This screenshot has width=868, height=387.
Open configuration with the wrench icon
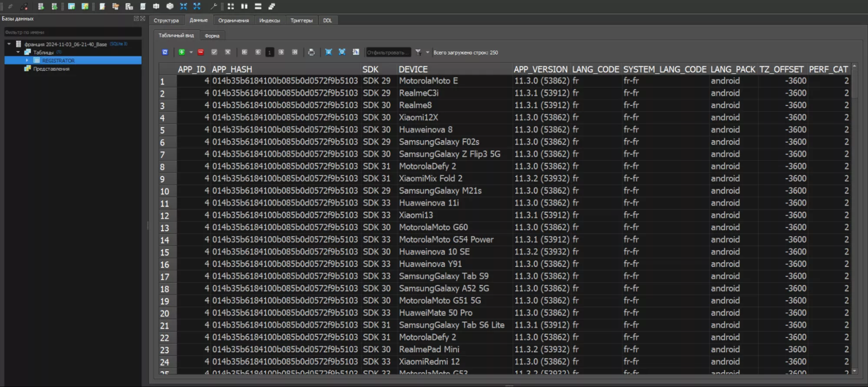214,7
